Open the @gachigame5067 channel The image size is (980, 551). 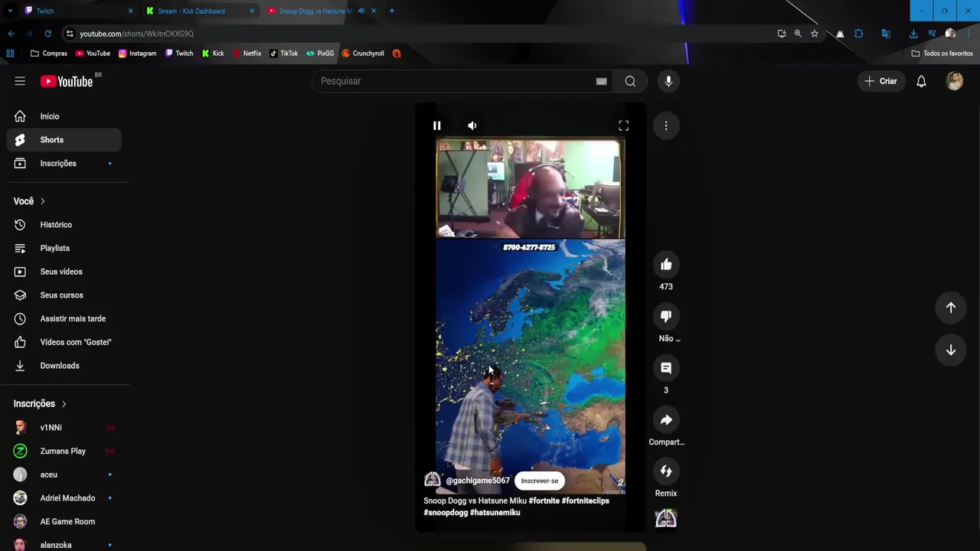478,481
